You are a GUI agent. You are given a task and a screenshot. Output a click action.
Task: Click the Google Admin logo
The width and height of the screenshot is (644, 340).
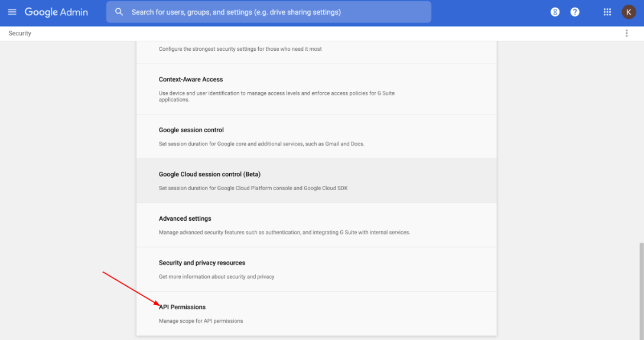[x=56, y=12]
